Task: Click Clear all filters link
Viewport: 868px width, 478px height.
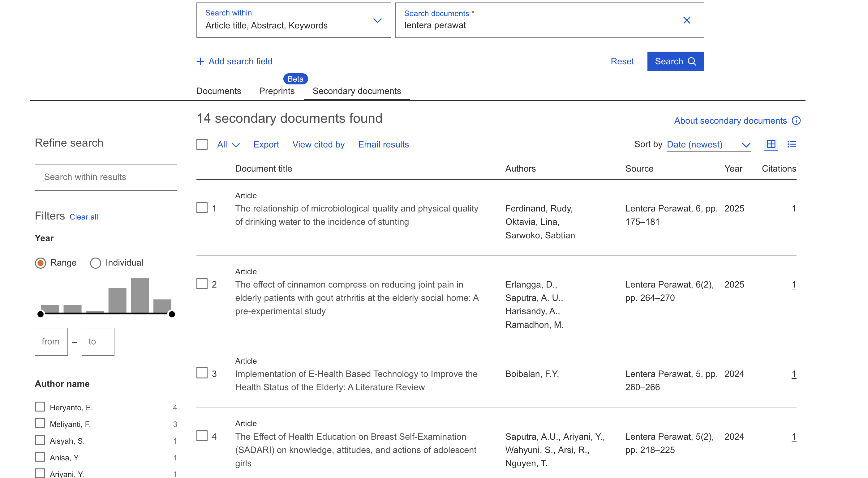Action: pyautogui.click(x=84, y=217)
